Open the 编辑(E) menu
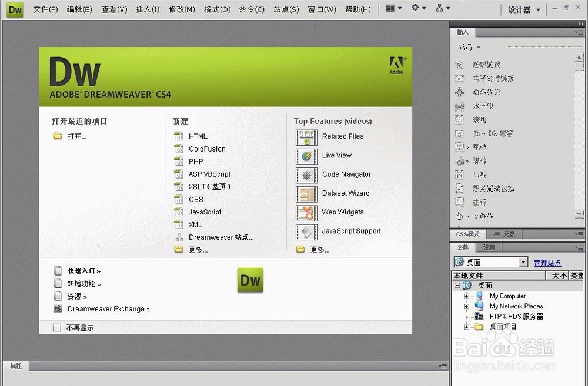Viewport: 588px width, 386px height. pyautogui.click(x=79, y=9)
